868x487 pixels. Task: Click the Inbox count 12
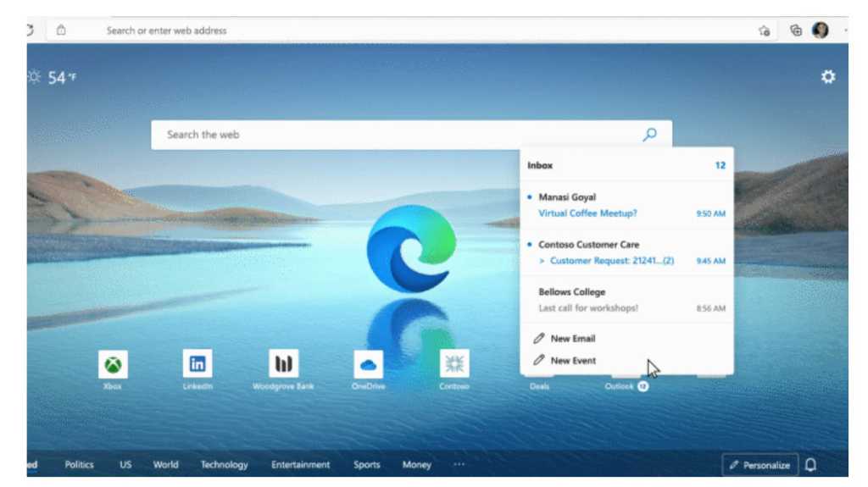pyautogui.click(x=721, y=165)
